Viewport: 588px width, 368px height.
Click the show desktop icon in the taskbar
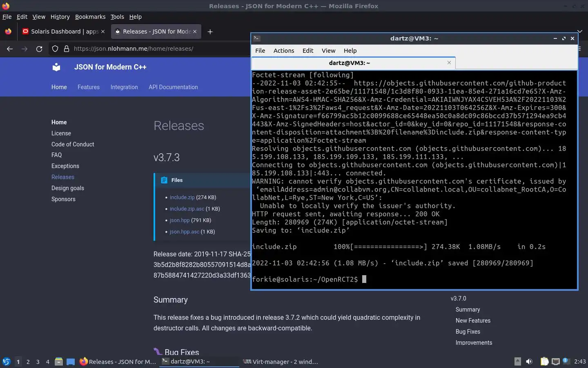coord(71,361)
